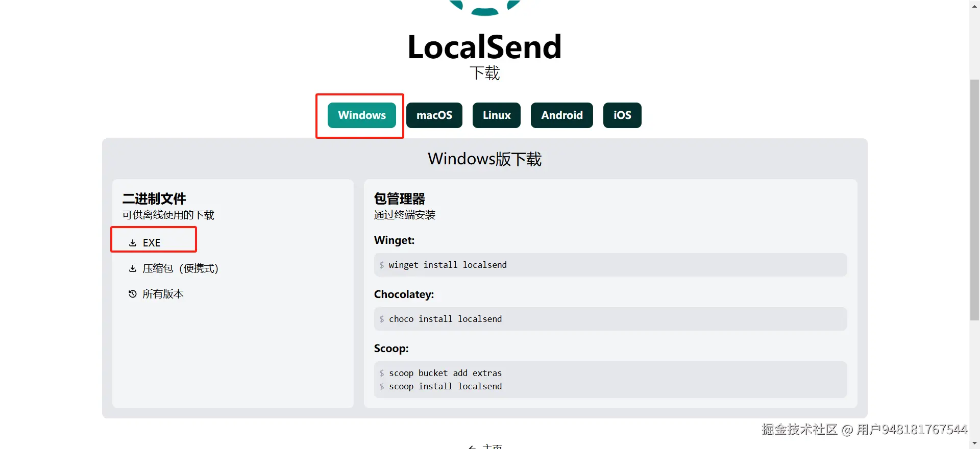Click the LocalSend page title
980x449 pixels.
[x=484, y=46]
